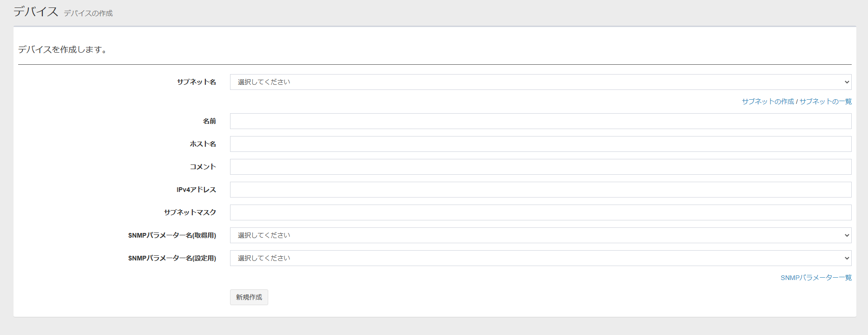Screen dimensions: 868x335
Task: Open the サブネットの一覧 link
Action: pyautogui.click(x=825, y=102)
